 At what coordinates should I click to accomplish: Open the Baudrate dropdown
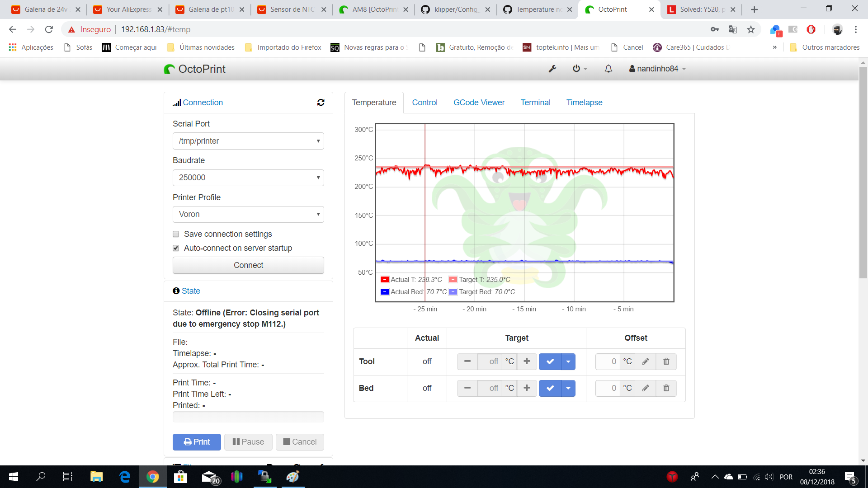248,178
